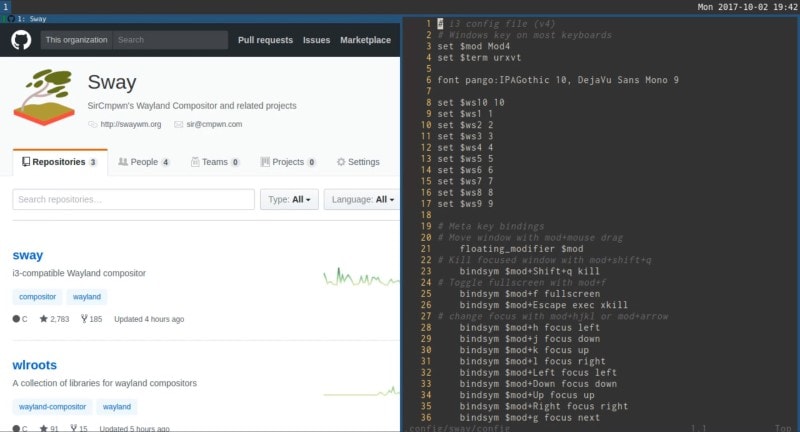Image resolution: width=800 pixels, height=432 pixels.
Task: Open Pull requests in the header
Action: pyautogui.click(x=265, y=40)
